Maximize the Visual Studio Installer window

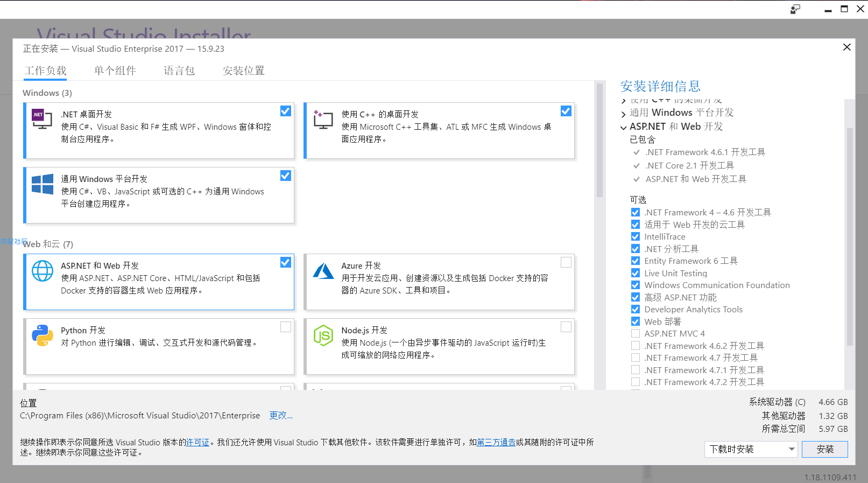[x=844, y=9]
